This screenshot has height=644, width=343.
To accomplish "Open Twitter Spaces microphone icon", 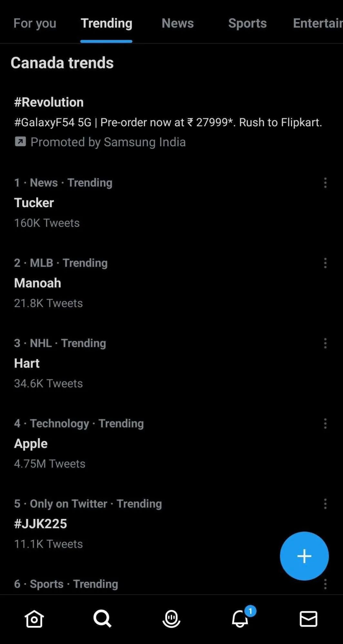I will pos(171,619).
